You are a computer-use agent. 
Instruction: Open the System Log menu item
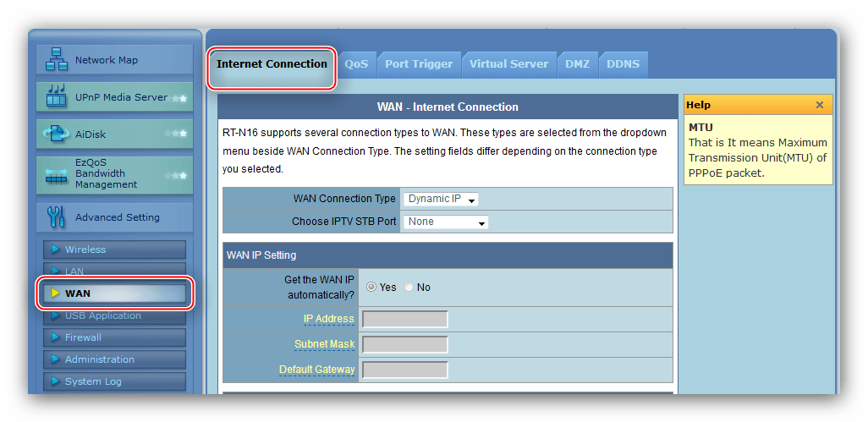pyautogui.click(x=93, y=381)
